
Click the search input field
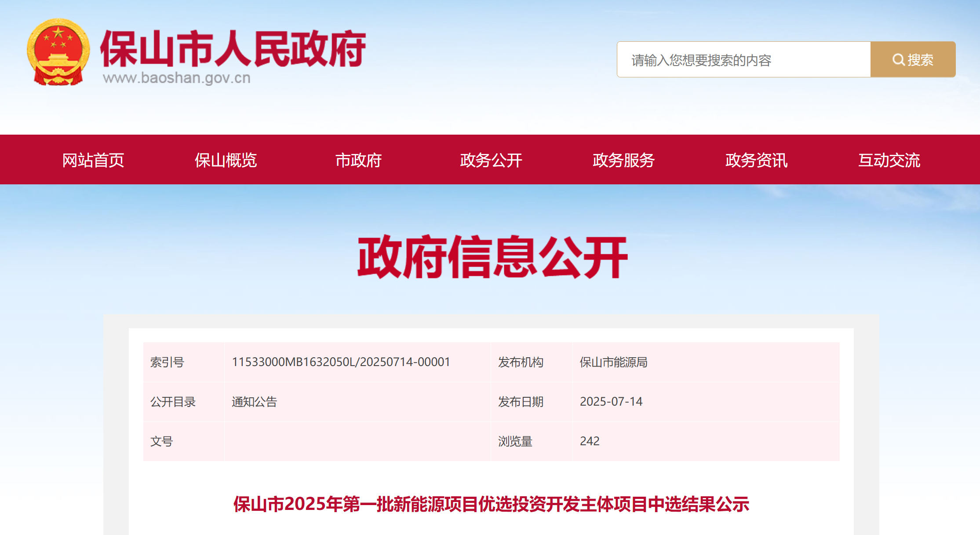(x=744, y=59)
